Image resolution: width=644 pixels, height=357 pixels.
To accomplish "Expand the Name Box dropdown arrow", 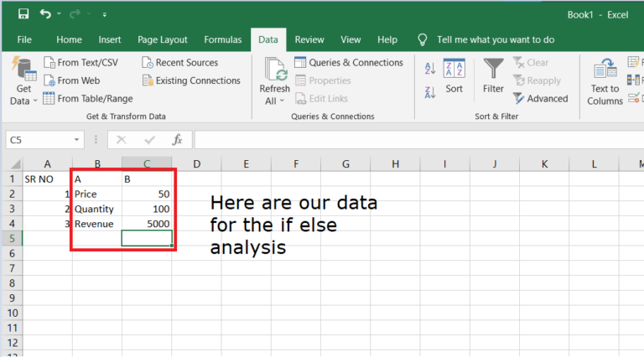I will tap(77, 140).
